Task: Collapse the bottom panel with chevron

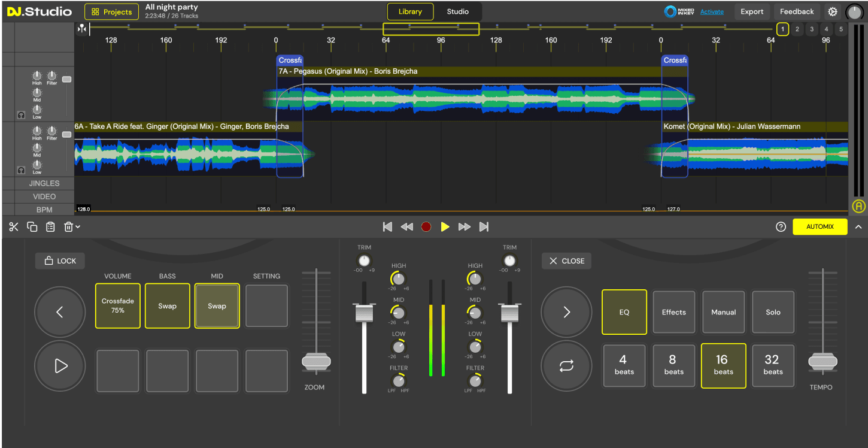Action: click(x=858, y=227)
